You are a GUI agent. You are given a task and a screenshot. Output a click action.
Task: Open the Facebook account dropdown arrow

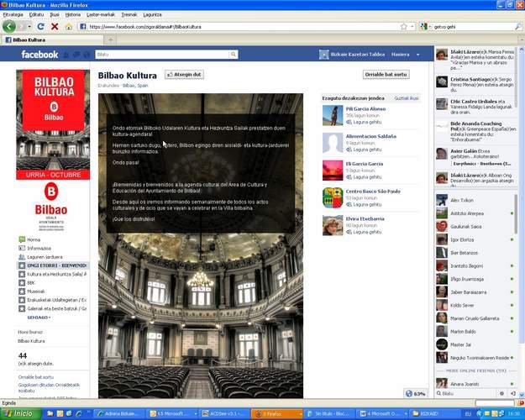coord(417,55)
